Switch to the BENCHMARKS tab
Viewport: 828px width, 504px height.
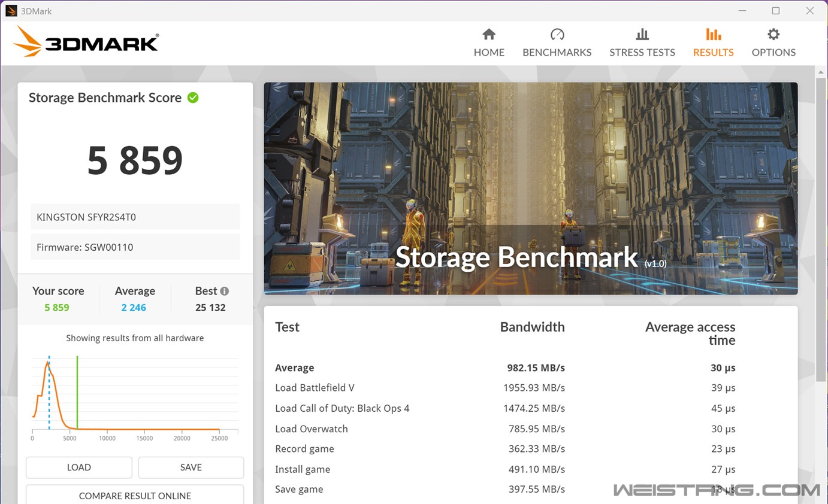click(557, 43)
